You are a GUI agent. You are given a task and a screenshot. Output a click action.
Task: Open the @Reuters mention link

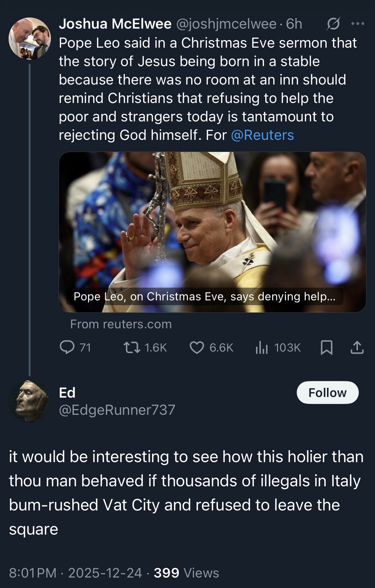point(262,135)
